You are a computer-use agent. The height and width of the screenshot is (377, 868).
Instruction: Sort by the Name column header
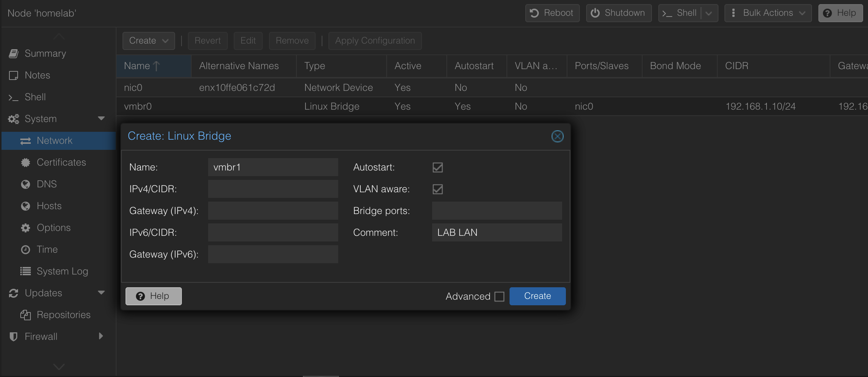point(154,66)
